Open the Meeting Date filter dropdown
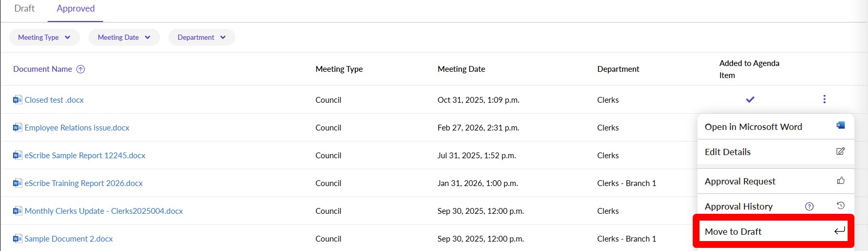Viewport: 868px width, 251px height. click(x=124, y=37)
